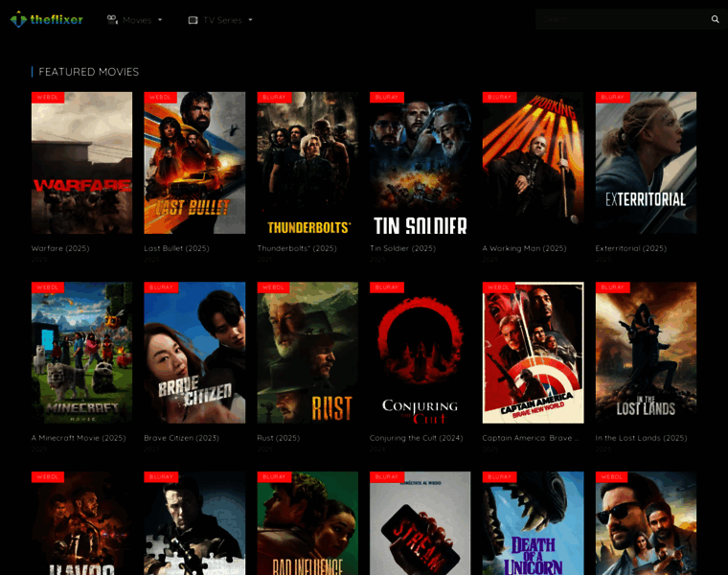Click the theflixer logo icon
Viewport: 728px width, 575px height.
(x=18, y=19)
